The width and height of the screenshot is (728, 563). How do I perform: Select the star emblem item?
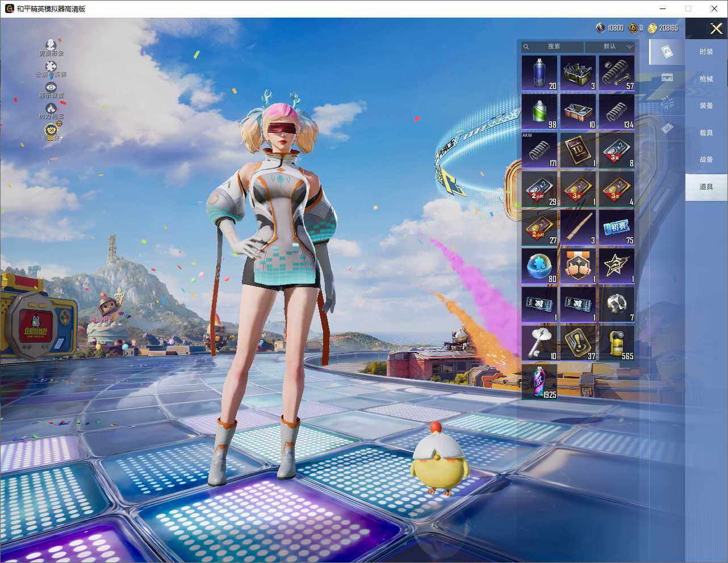tap(617, 266)
